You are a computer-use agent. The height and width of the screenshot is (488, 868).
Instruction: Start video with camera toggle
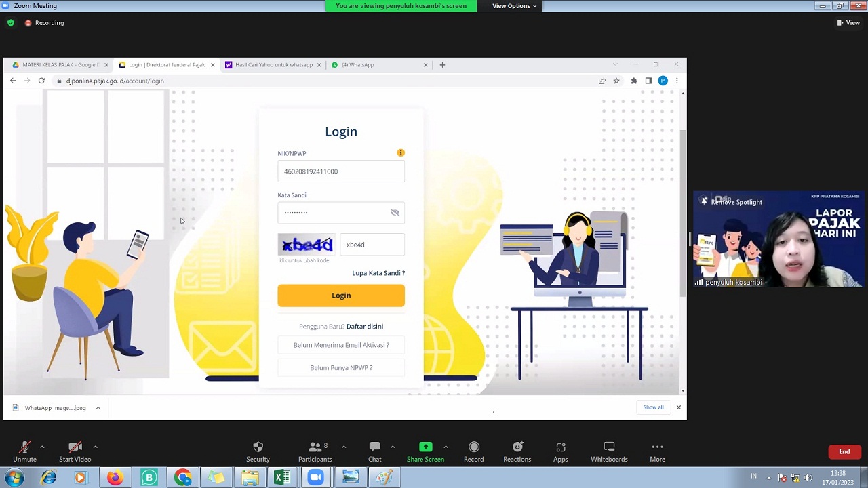click(x=75, y=451)
